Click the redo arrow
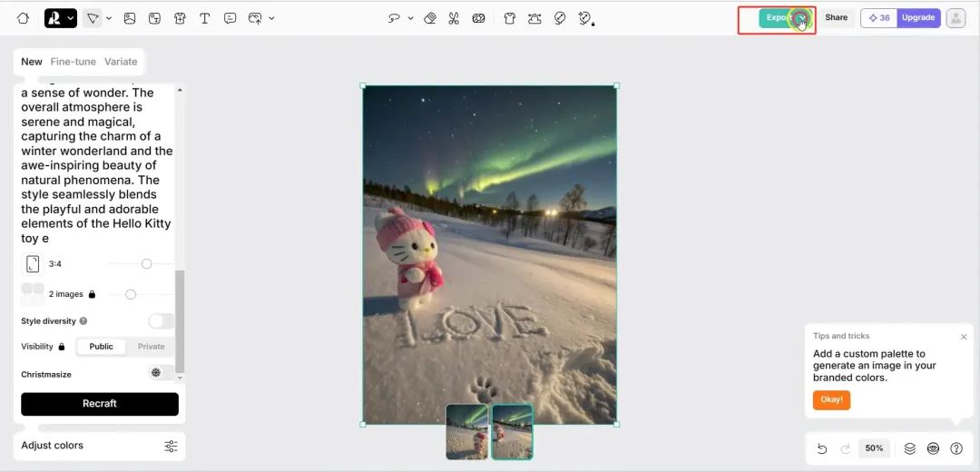 click(845, 448)
